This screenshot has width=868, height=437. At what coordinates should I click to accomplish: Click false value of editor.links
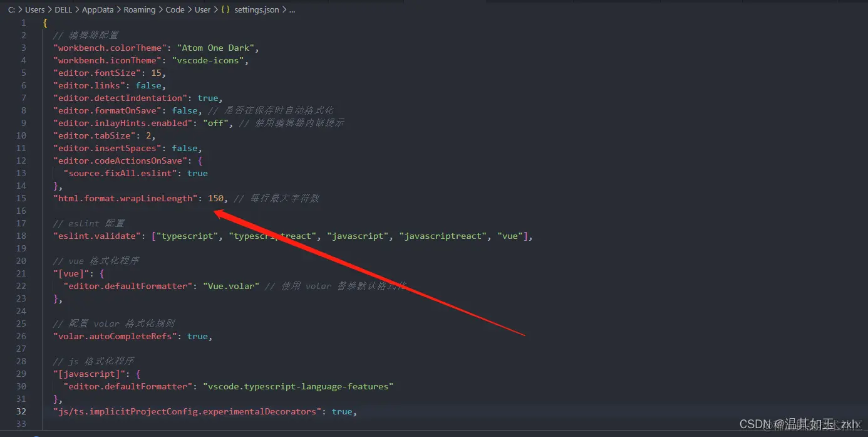(x=148, y=85)
